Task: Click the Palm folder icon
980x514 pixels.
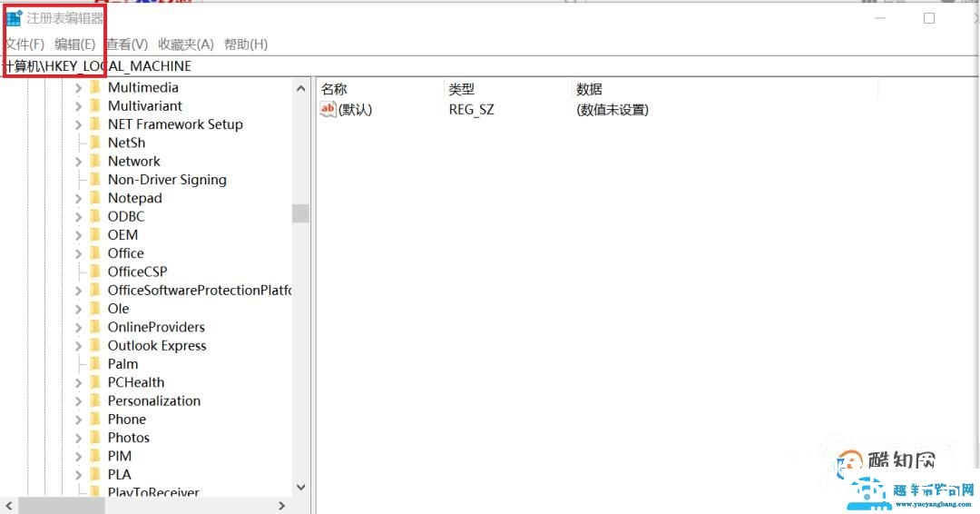Action: (x=95, y=364)
